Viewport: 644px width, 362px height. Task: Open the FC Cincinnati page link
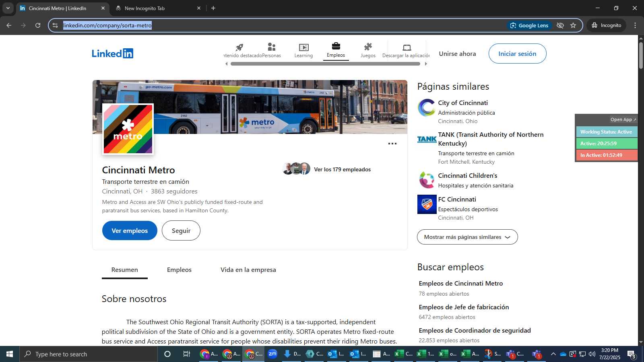[x=457, y=200]
